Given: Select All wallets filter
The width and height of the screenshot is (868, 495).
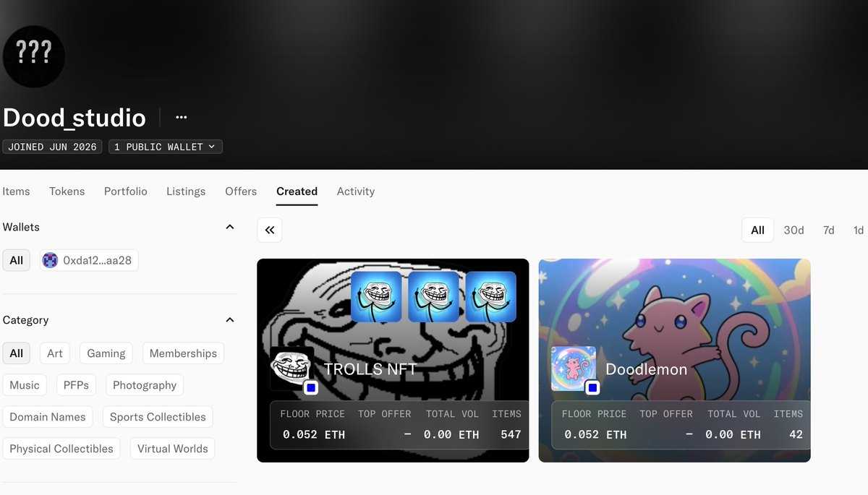Looking at the screenshot, I should [16, 260].
